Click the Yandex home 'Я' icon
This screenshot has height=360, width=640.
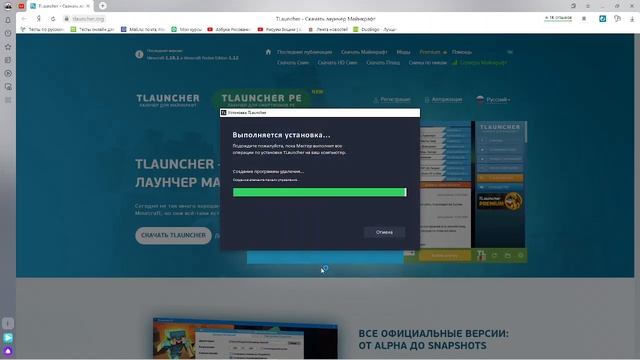38,19
